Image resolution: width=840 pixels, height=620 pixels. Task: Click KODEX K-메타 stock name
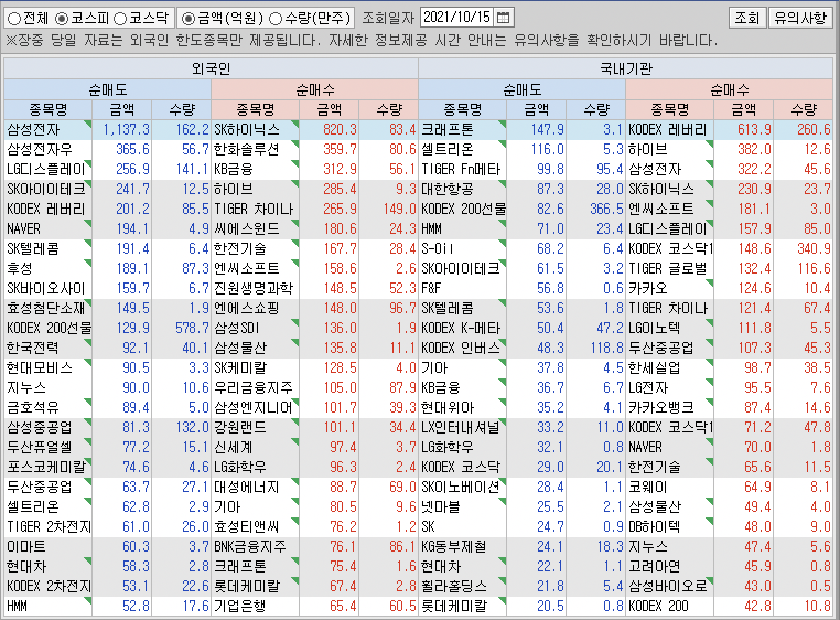click(x=461, y=328)
